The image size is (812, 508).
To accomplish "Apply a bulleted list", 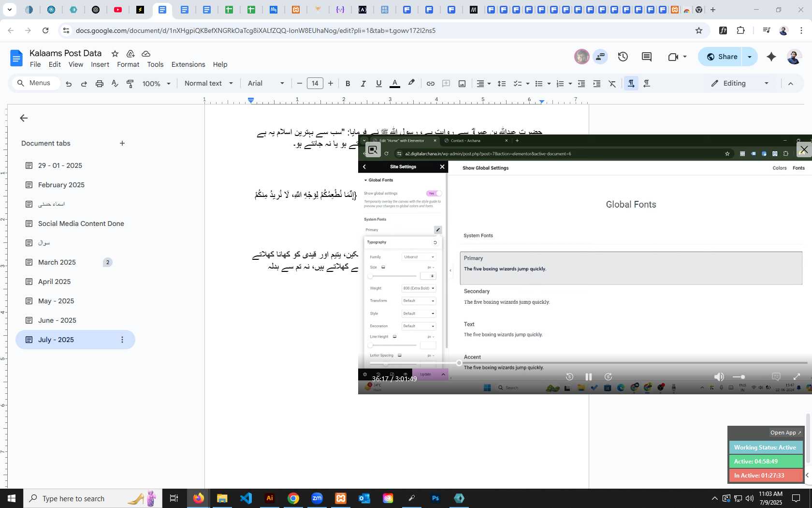I will click(539, 84).
